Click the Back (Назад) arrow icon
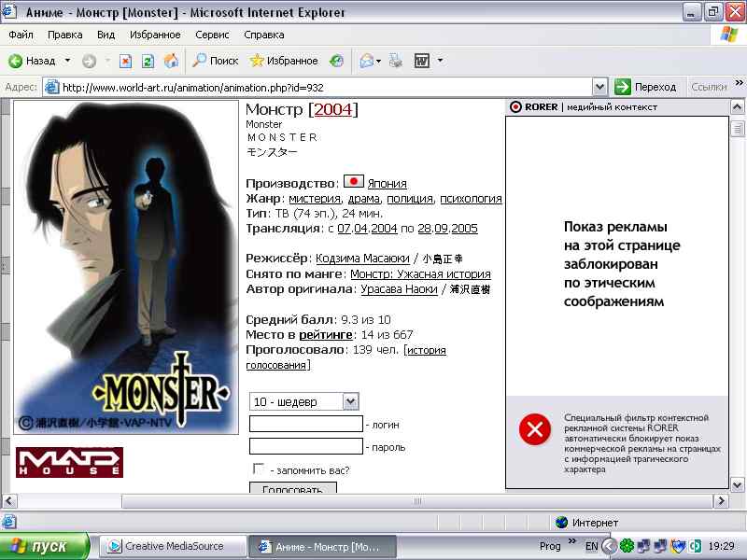Image resolution: width=747 pixels, height=560 pixels. (x=15, y=61)
